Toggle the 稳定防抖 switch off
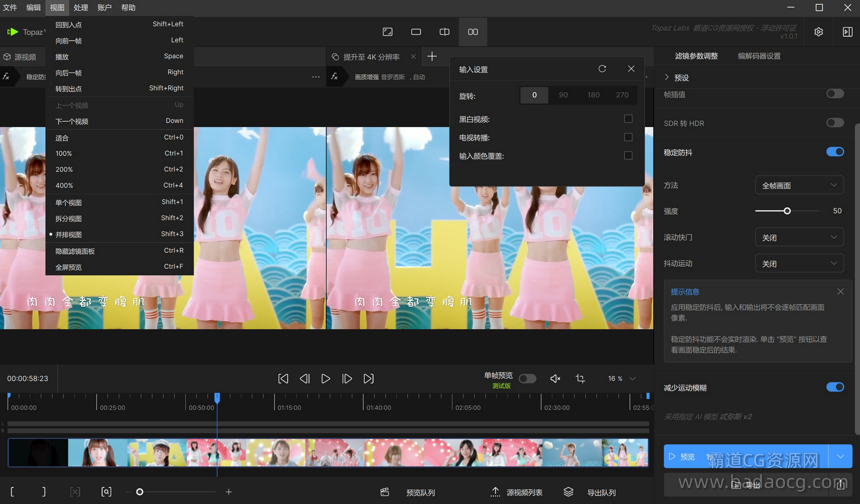This screenshot has width=860, height=504. [x=834, y=152]
